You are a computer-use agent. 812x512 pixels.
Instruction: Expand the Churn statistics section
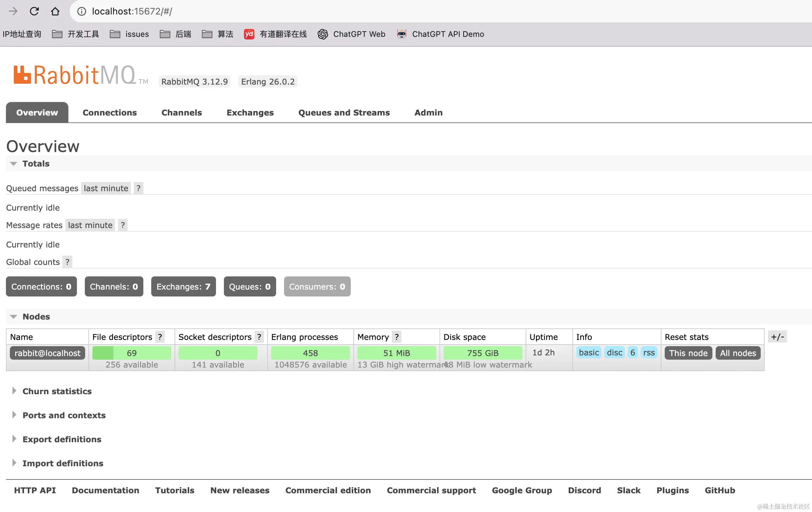pos(57,391)
